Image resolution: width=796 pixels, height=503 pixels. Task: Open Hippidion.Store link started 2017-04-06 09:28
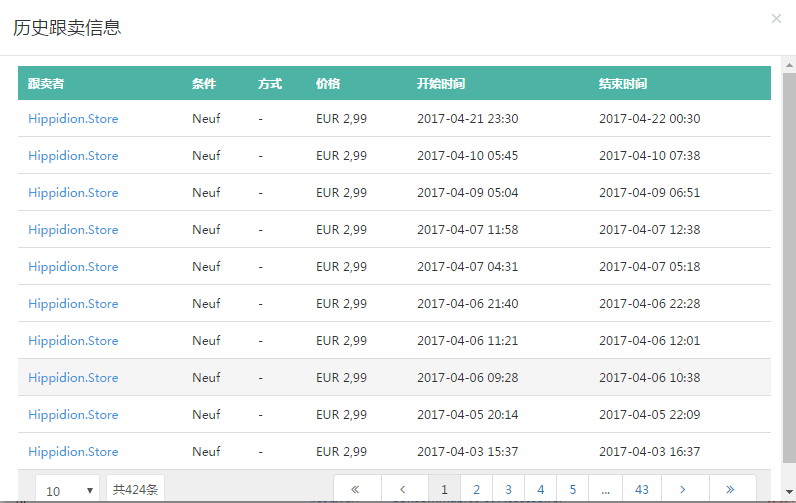[73, 378]
